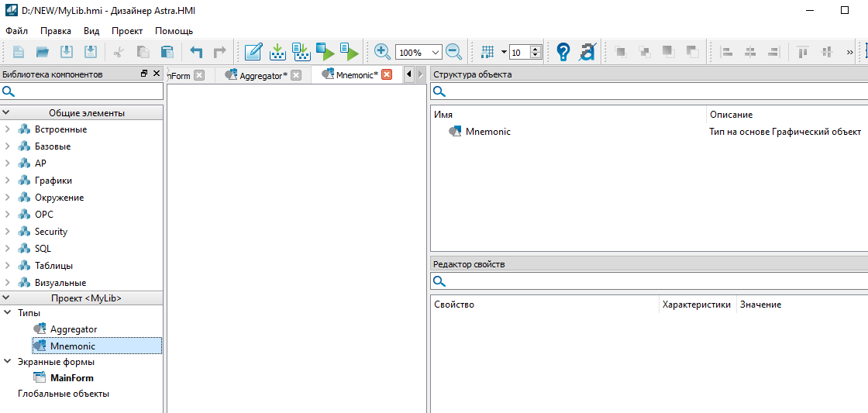Open the zoom percentage dropdown
This screenshot has height=413, width=868.
pos(435,53)
